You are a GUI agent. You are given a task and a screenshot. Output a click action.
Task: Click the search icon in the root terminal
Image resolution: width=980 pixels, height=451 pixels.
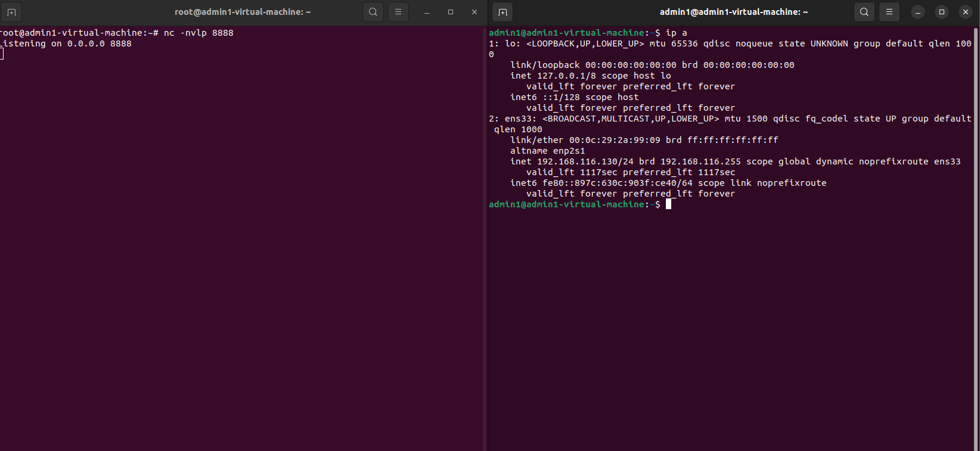(373, 12)
